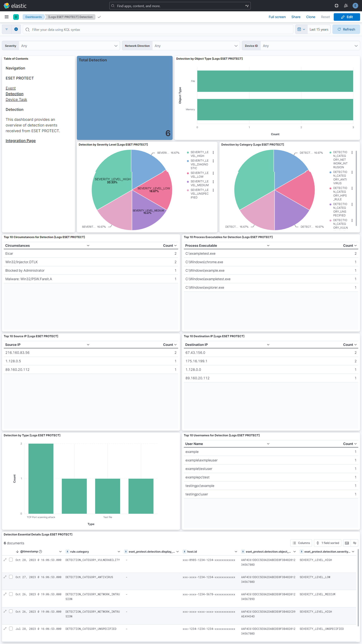Follow the Device Task link in Table of Contents
362x644 pixels.
16,99
